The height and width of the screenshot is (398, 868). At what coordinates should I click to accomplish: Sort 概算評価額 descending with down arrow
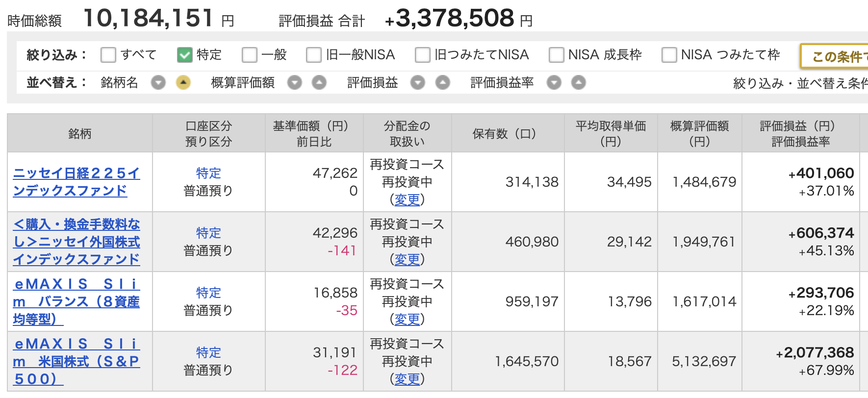coord(294,83)
